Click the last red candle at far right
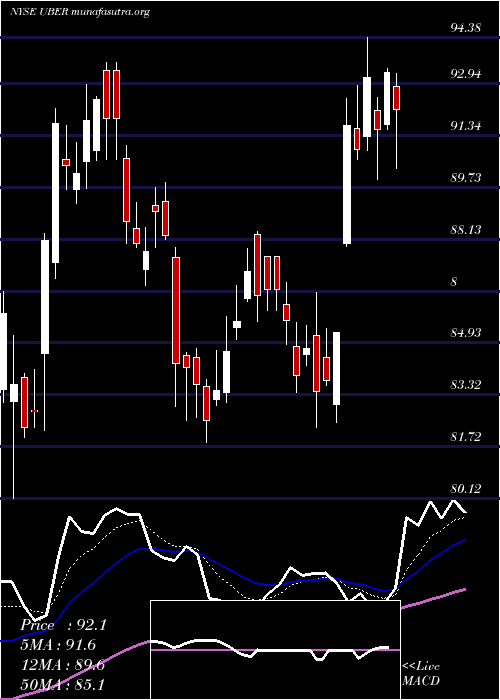 click(396, 98)
